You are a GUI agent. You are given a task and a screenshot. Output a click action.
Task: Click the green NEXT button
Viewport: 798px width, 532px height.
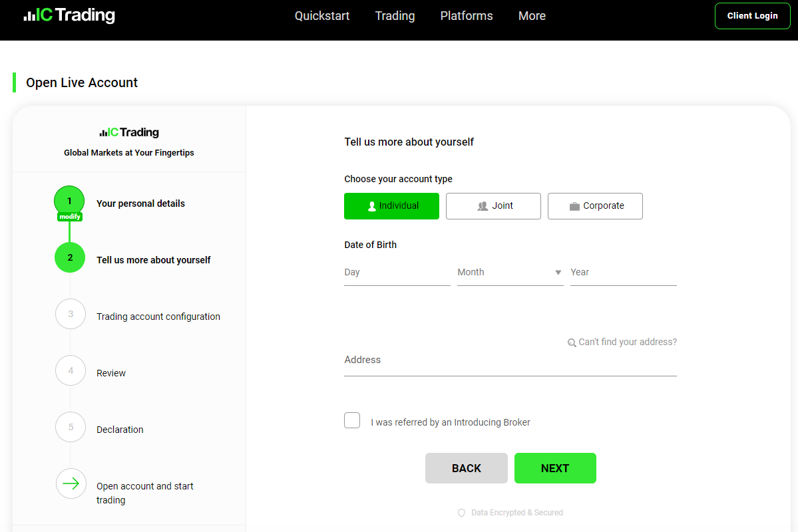point(554,468)
